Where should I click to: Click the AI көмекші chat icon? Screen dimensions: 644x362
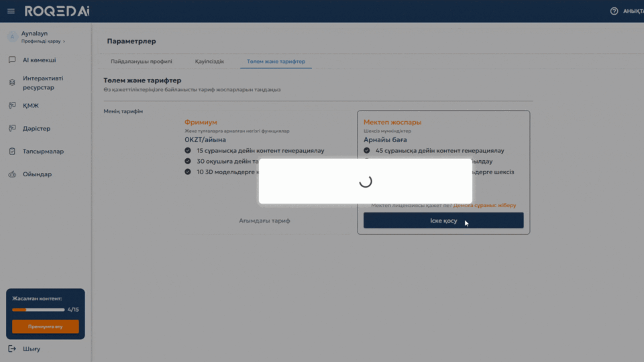point(12,60)
